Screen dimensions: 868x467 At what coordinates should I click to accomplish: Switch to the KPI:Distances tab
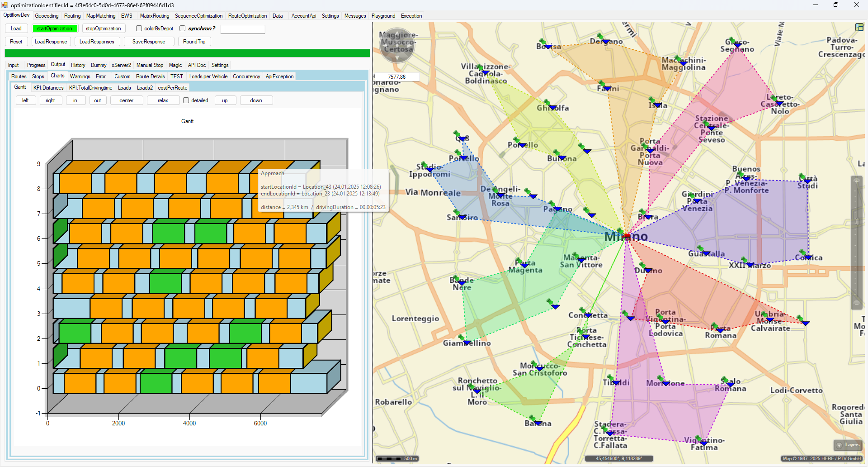pos(48,88)
